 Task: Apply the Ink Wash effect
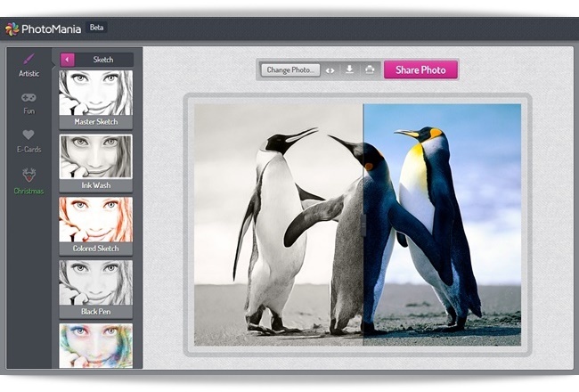point(95,163)
